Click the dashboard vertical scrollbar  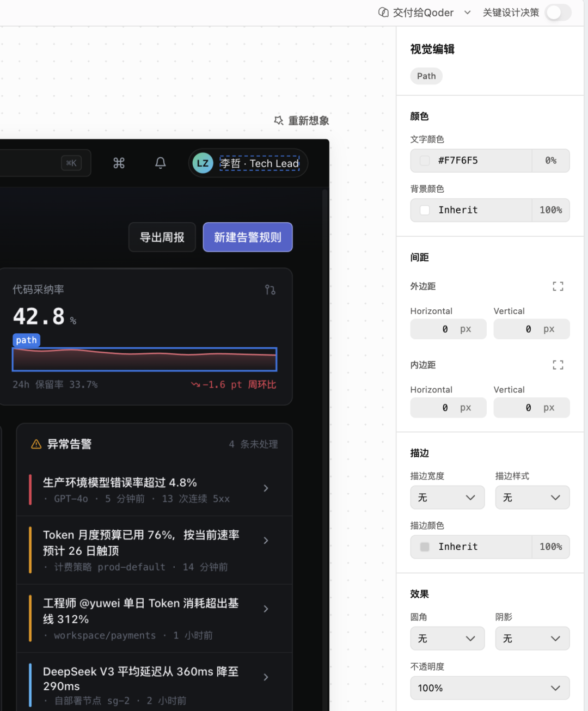click(325, 450)
